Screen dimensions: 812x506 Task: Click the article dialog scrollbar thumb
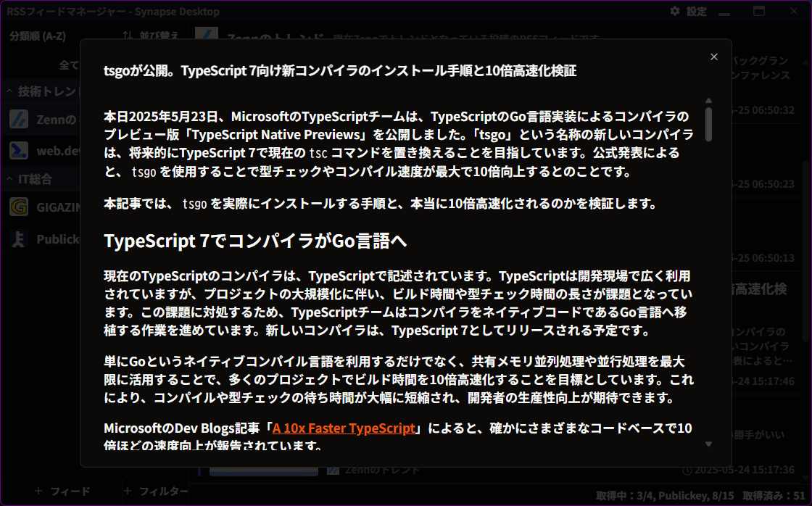point(708,124)
